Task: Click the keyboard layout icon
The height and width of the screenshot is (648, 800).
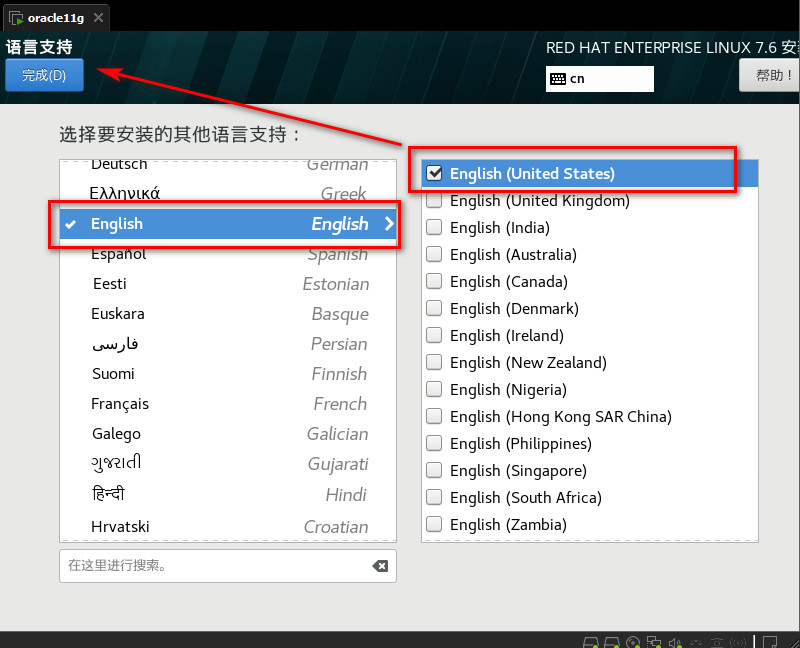Action: pyautogui.click(x=557, y=79)
